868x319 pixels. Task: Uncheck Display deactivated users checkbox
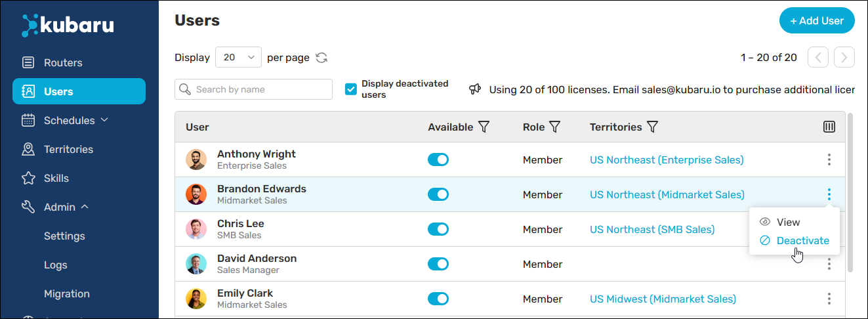click(x=351, y=89)
